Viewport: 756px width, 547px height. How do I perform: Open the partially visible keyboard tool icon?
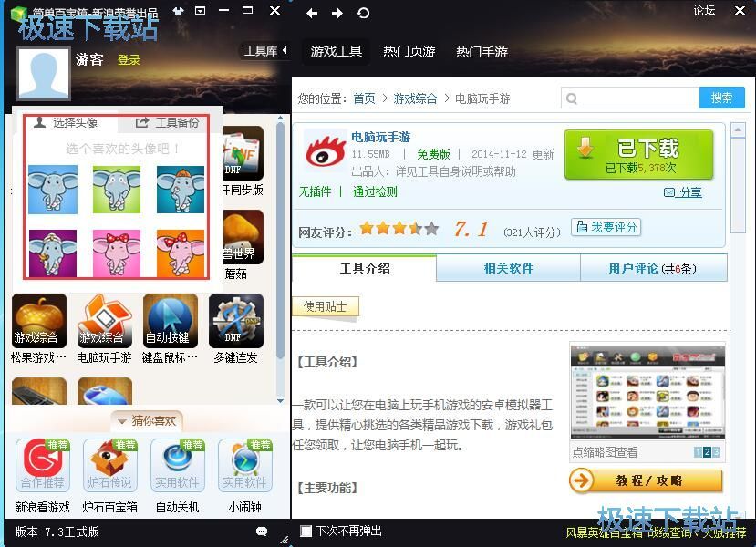(x=39, y=391)
